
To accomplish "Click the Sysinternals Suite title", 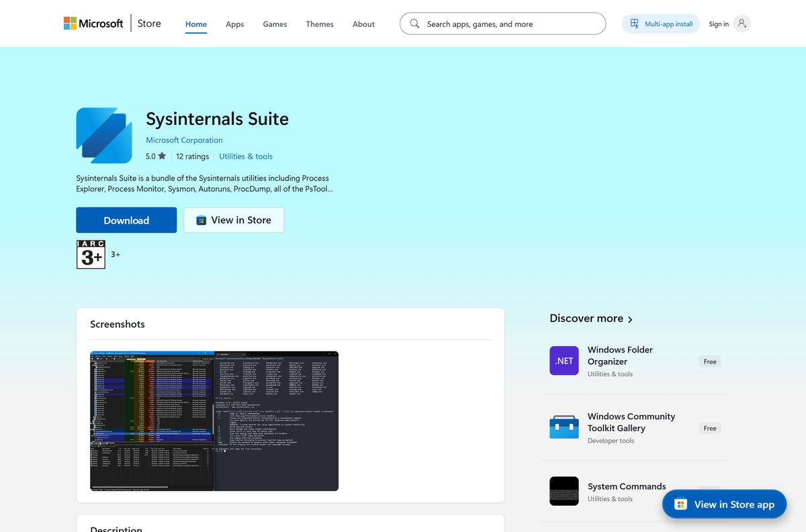I will coord(218,119).
